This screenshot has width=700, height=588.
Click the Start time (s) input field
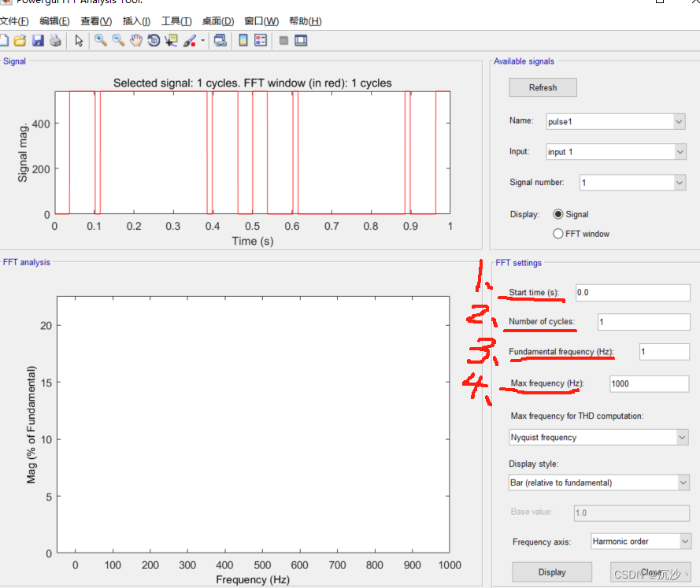pyautogui.click(x=632, y=293)
